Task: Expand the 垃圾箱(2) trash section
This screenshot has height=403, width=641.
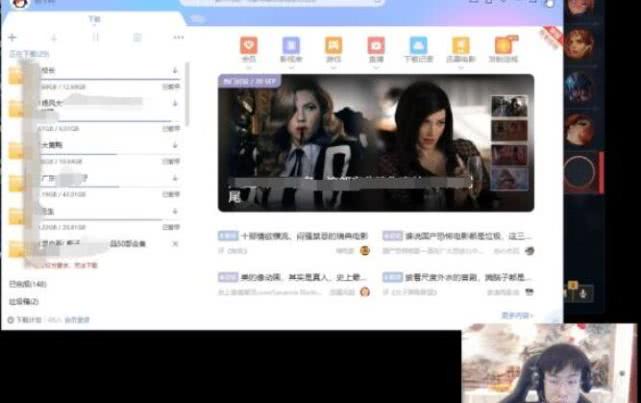Action: (24, 302)
